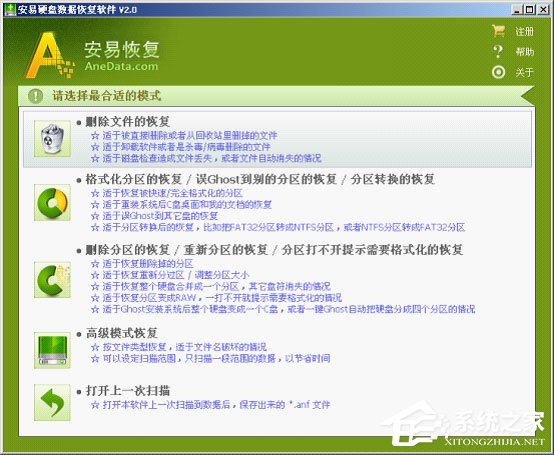Close the 安易硬盘数据恢复软件 window
Image resolution: width=554 pixels, height=455 pixels.
pyautogui.click(x=543, y=10)
